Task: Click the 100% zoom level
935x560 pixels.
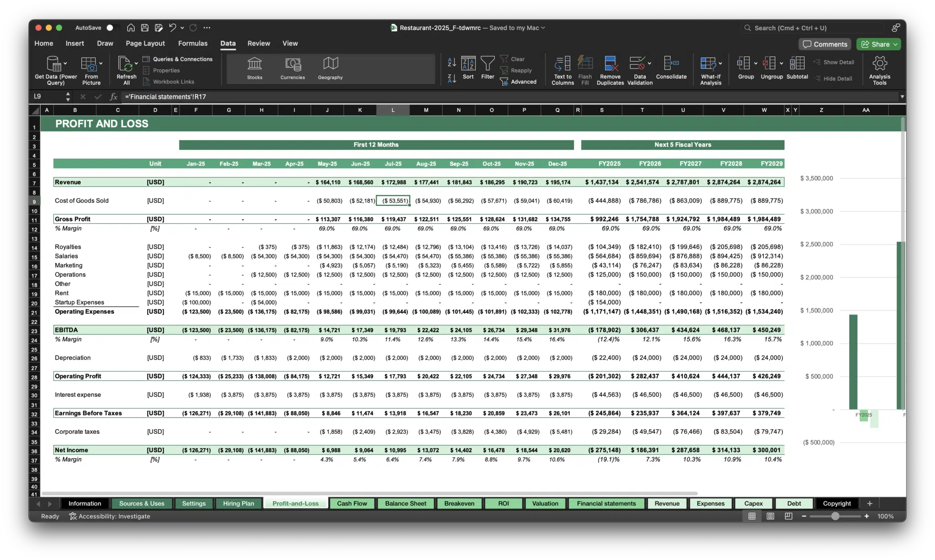Action: pyautogui.click(x=885, y=516)
